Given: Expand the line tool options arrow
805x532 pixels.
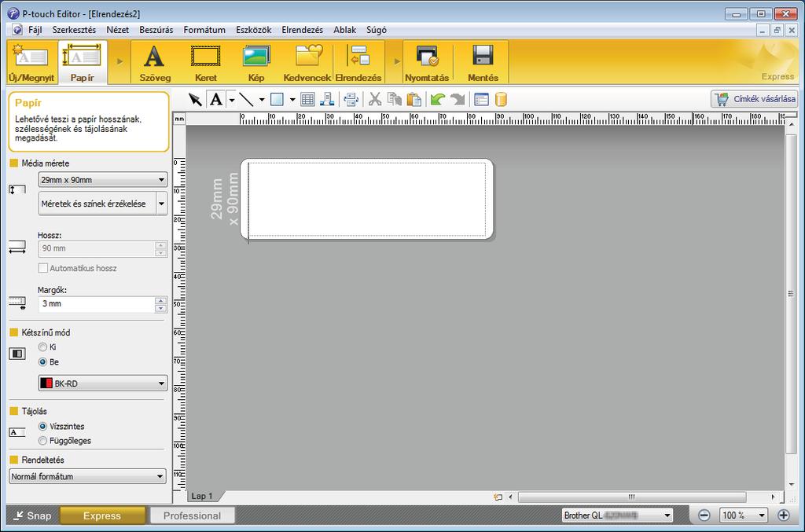Looking at the screenshot, I should (x=262, y=100).
